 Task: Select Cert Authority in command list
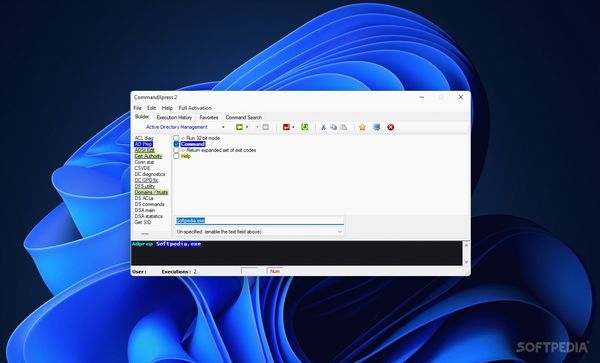(148, 156)
